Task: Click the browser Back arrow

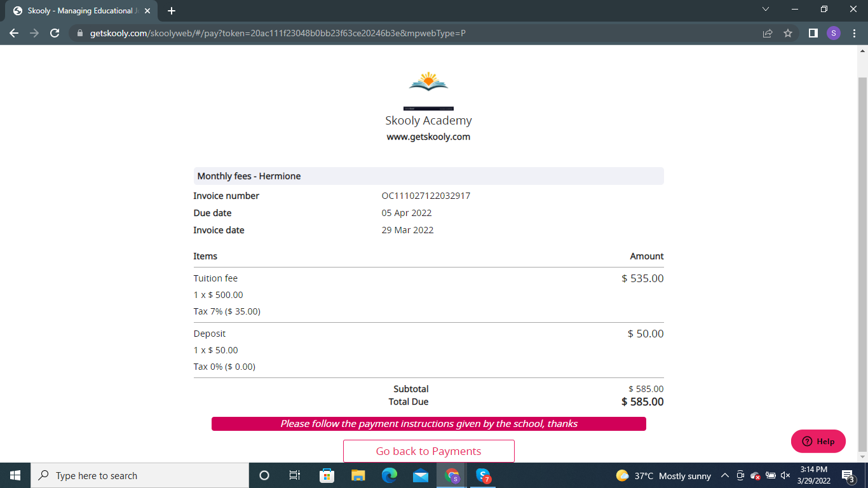Action: (x=14, y=33)
